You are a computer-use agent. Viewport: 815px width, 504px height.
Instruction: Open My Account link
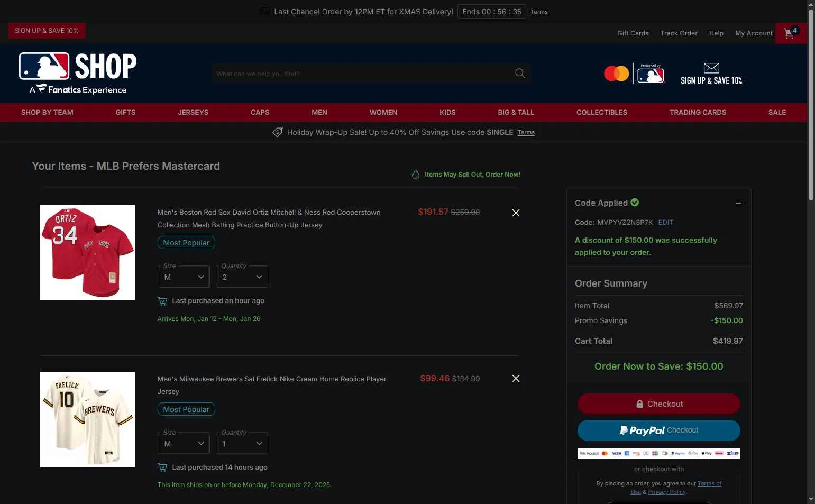coord(754,33)
